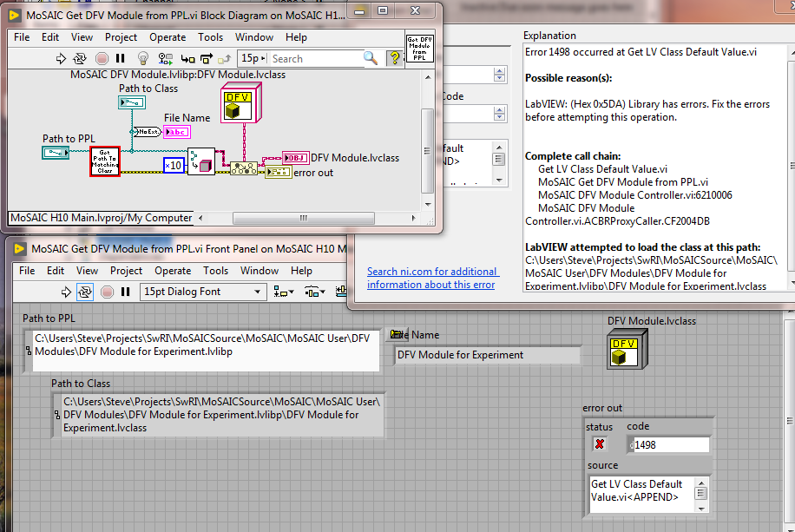Toggle Highlight Execution light bulb
The height and width of the screenshot is (532, 795).
click(x=143, y=59)
